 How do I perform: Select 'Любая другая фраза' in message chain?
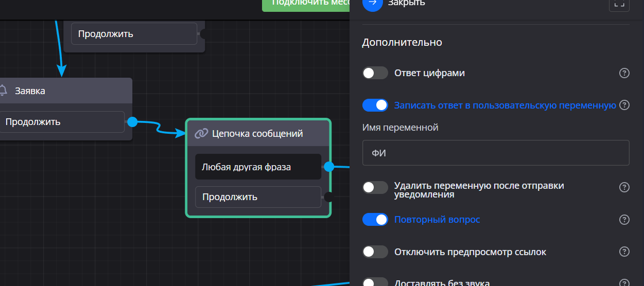(258, 167)
